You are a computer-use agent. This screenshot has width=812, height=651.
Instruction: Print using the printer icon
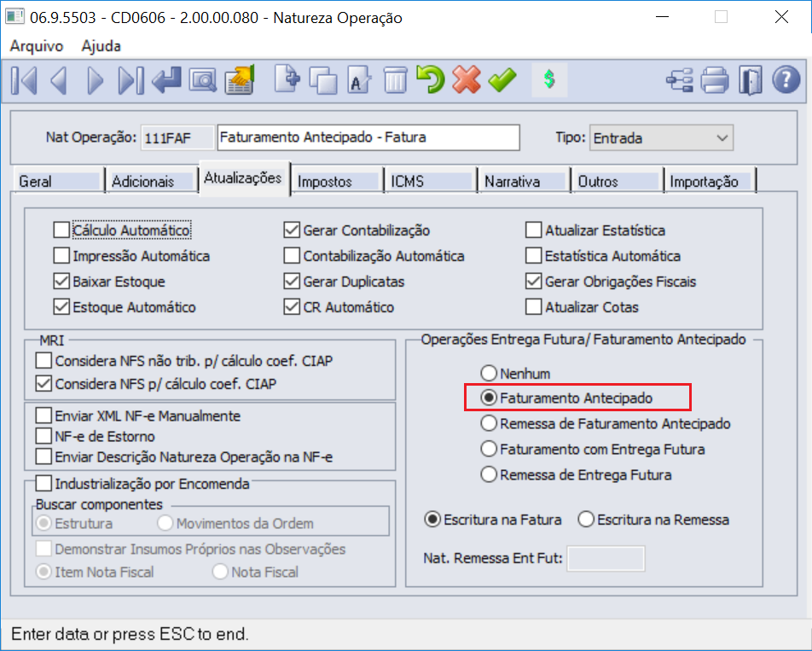715,81
